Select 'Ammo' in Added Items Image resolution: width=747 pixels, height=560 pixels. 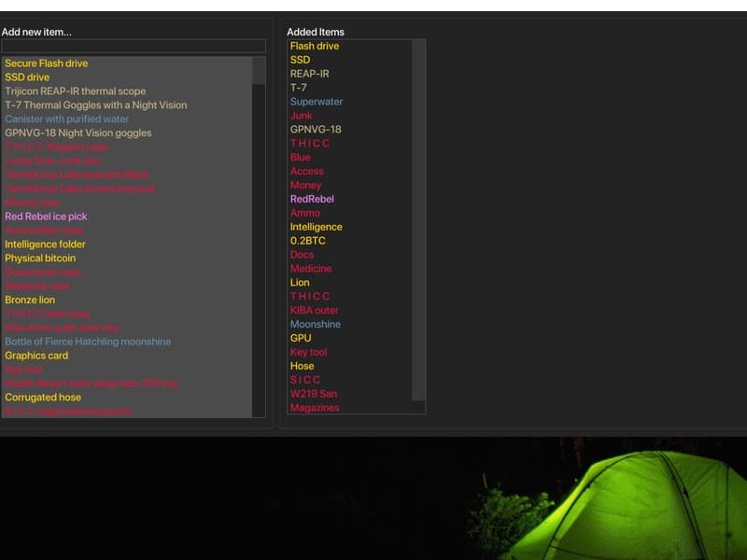click(305, 213)
